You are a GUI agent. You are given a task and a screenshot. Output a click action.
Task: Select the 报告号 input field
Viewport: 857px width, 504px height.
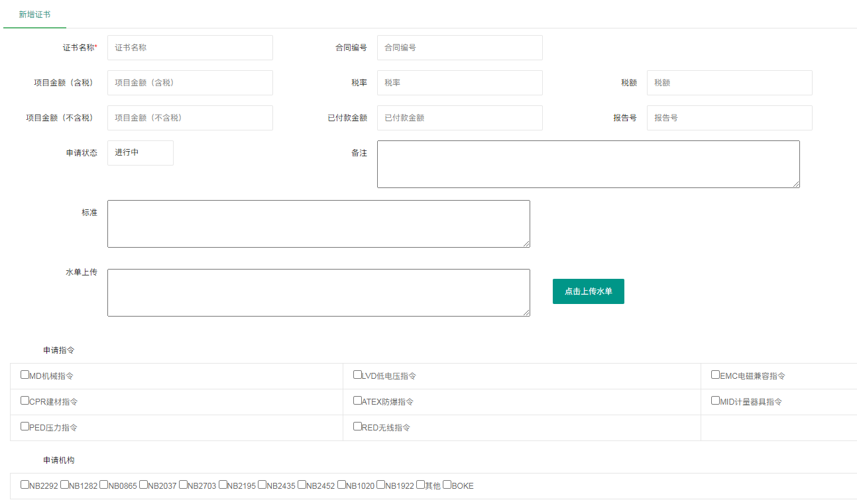coord(729,118)
